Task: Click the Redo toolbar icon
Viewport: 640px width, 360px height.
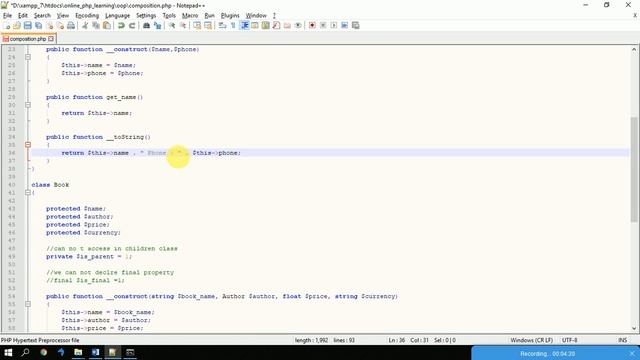Action: coord(132,25)
